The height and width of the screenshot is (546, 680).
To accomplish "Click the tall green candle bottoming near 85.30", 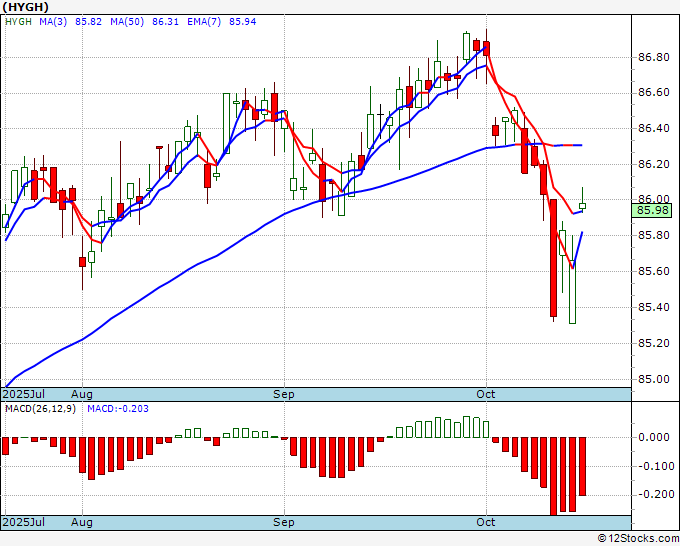I will pyautogui.click(x=572, y=291).
